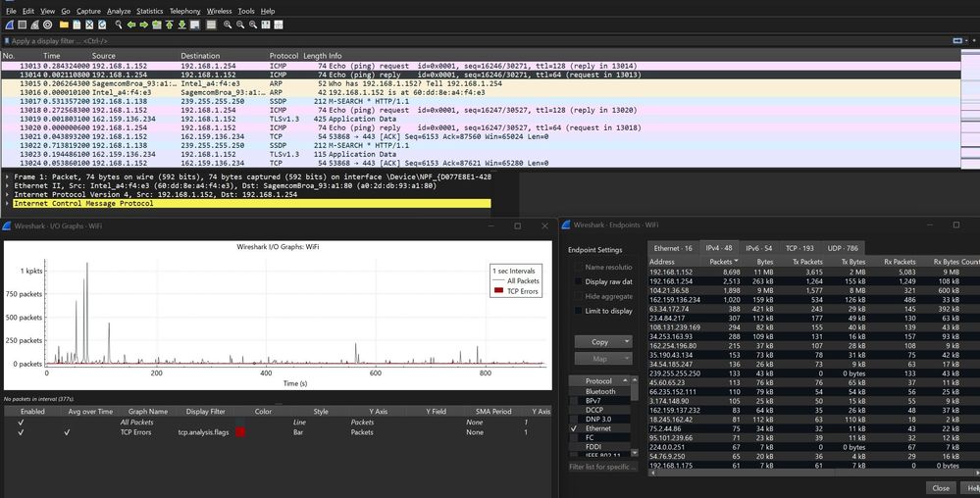Screen dimensions: 980x498
Task: Expand Internet Control Message Protocol row
Action: click(x=8, y=203)
